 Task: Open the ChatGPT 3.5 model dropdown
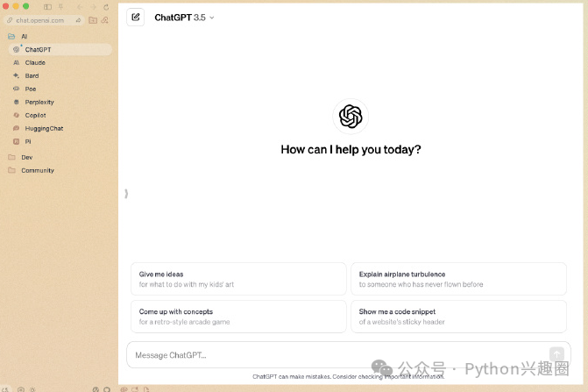click(x=184, y=18)
